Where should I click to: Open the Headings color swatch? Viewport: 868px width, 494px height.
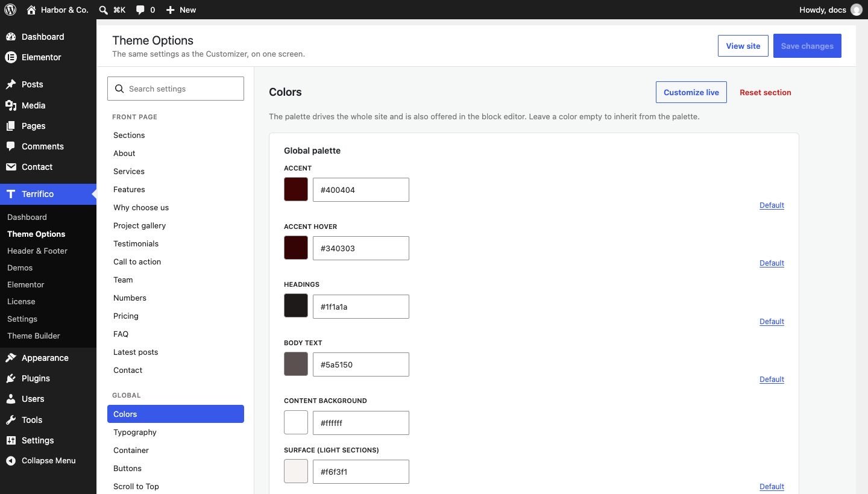[296, 306]
